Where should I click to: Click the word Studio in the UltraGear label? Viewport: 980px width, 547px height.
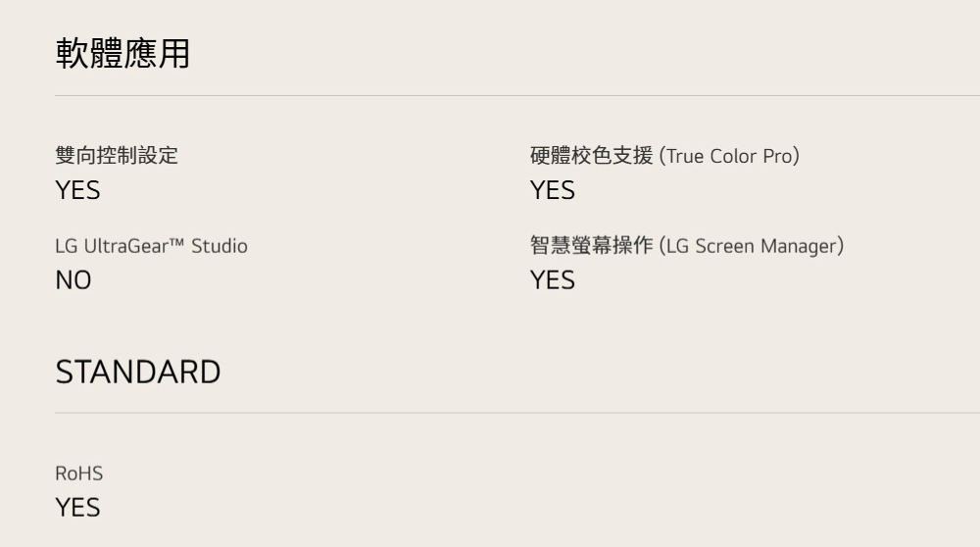point(220,246)
